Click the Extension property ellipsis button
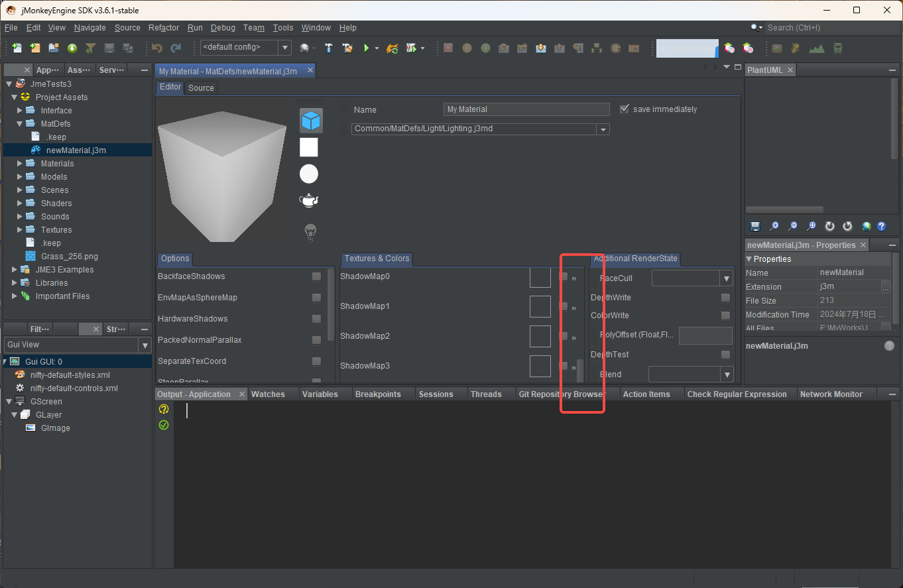Screen dimensions: 903x588 (886, 287)
